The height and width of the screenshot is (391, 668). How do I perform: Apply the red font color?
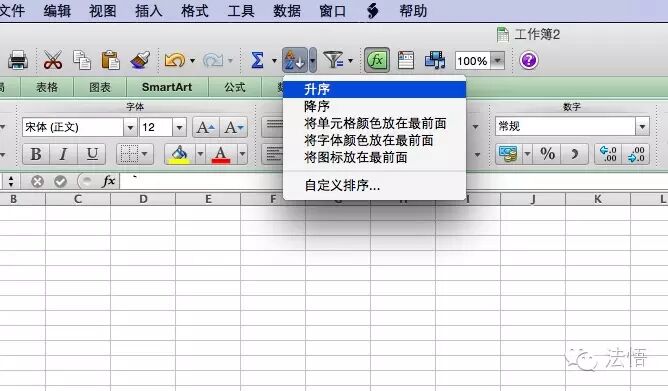(221, 154)
